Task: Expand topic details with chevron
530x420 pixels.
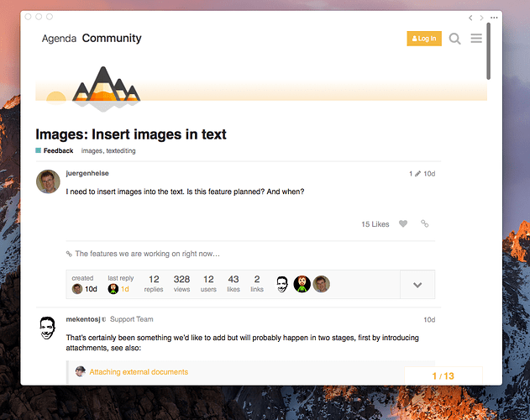Action: (x=417, y=285)
